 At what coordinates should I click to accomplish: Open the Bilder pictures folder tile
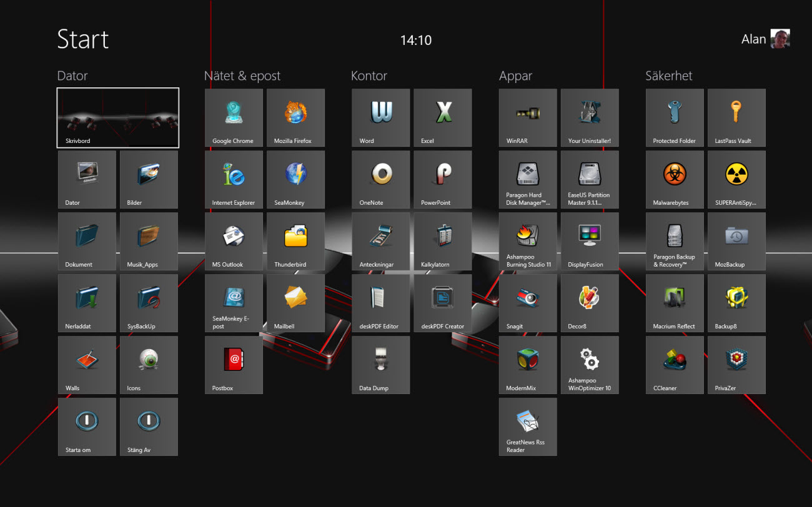coord(149,179)
